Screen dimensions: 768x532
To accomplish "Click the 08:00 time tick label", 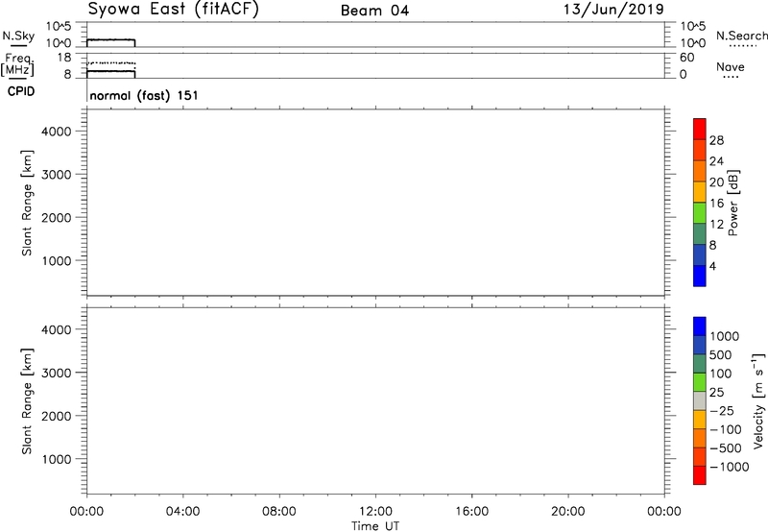I will click(279, 512).
